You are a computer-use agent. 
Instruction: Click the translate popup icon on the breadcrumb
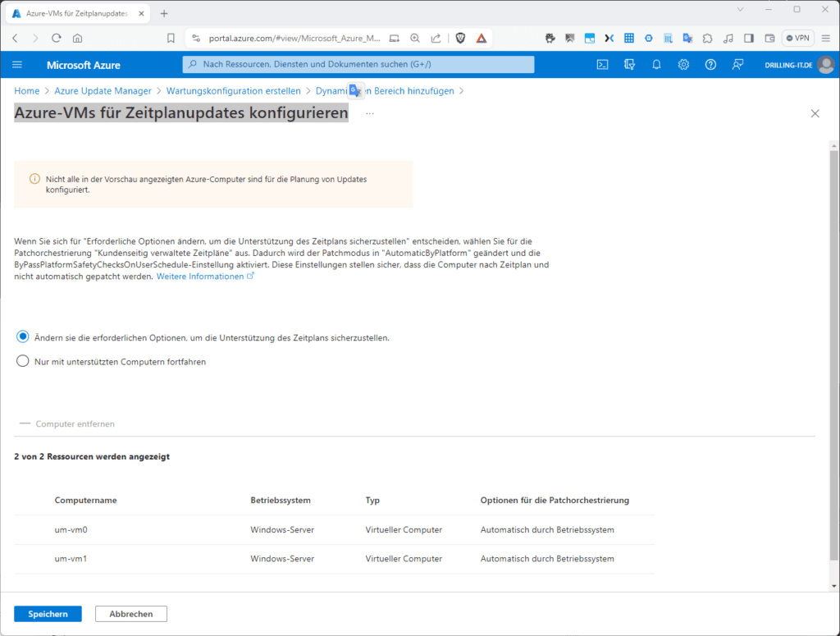[x=356, y=90]
